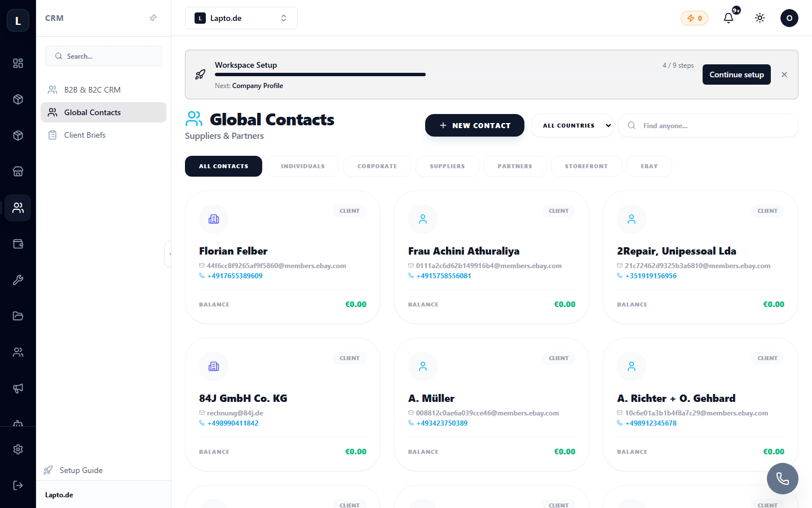Open the Florian Felber contact name

tap(233, 251)
